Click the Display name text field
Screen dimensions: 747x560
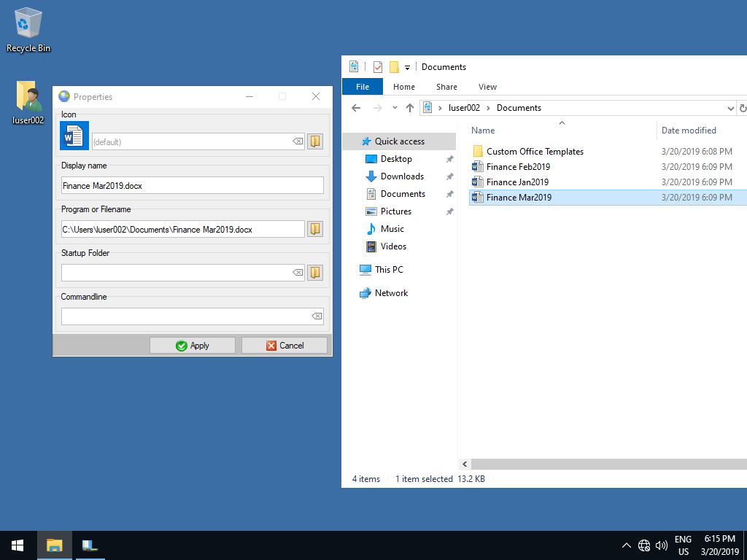click(192, 186)
